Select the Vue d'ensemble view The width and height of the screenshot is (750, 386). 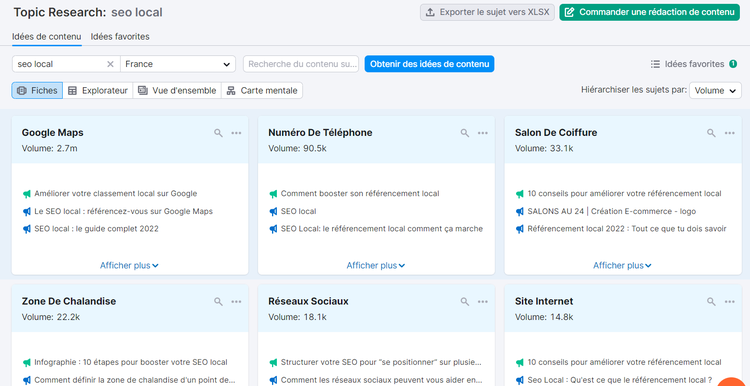point(177,90)
